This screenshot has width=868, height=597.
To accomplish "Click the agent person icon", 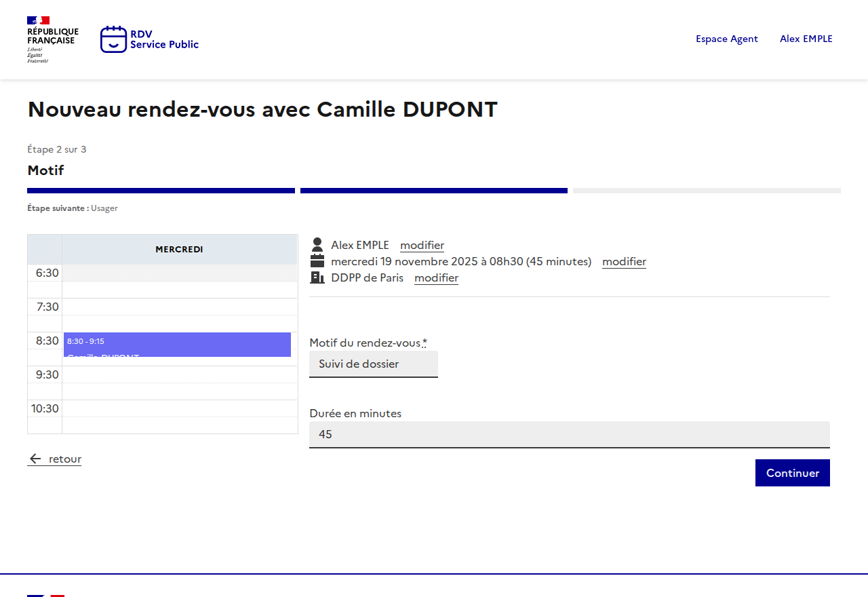I will click(317, 245).
